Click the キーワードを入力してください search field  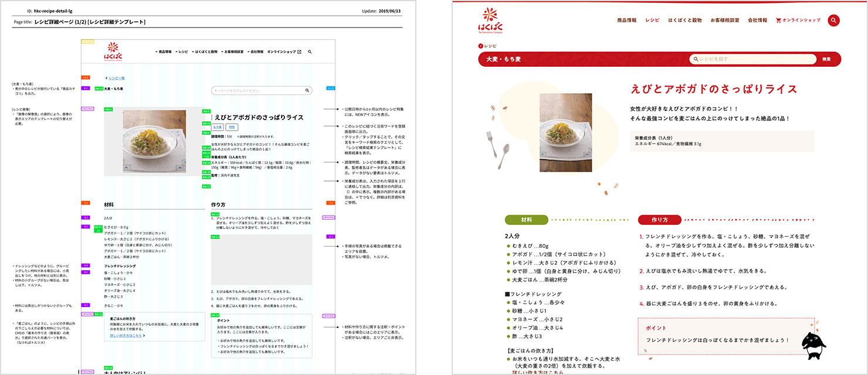262,91
